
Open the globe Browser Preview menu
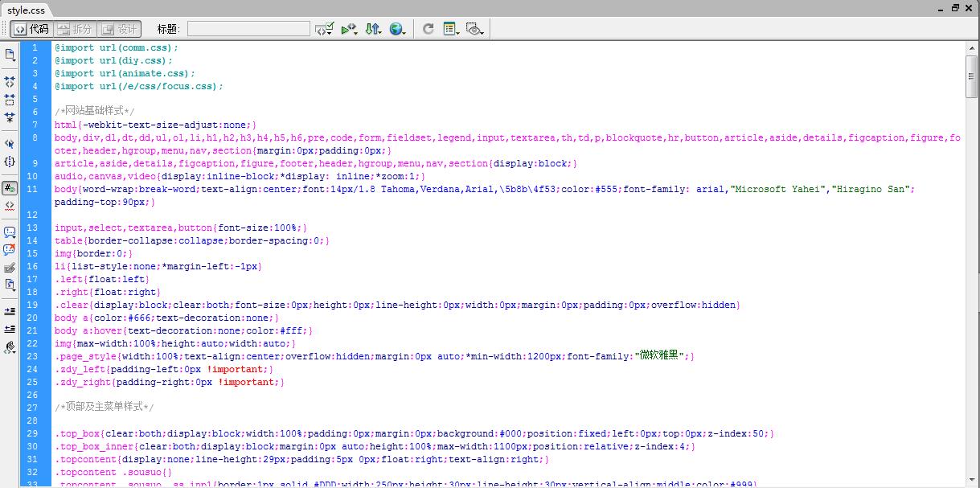coord(397,29)
